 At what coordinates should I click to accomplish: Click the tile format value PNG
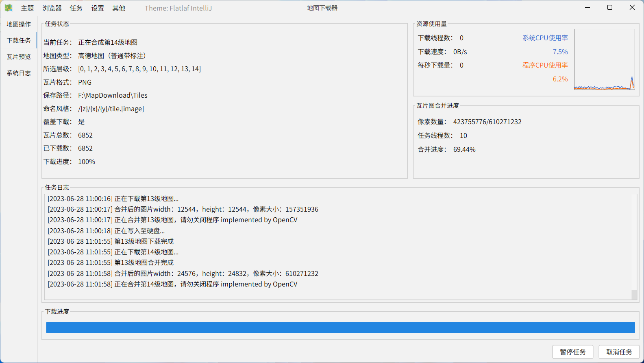point(85,82)
